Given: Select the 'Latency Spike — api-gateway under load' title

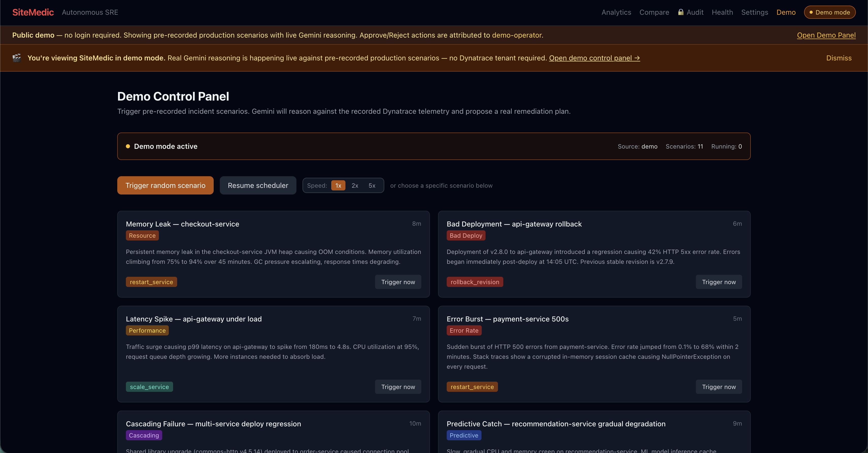Looking at the screenshot, I should pos(194,319).
